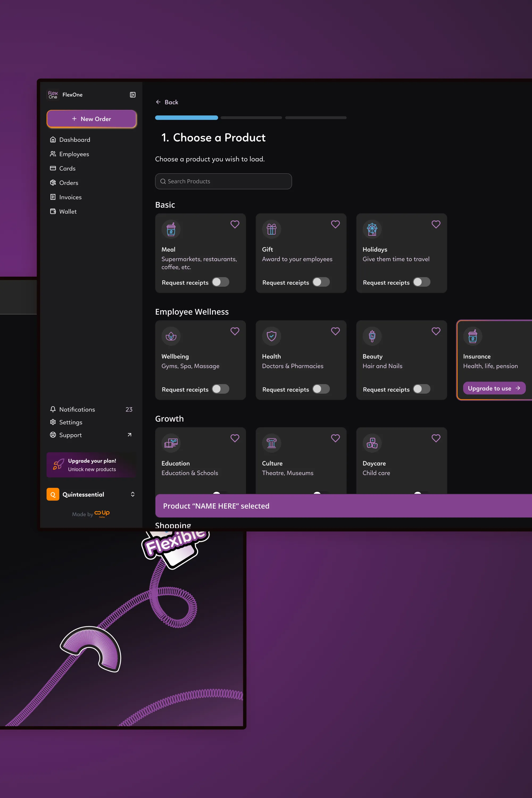This screenshot has height=798, width=532.
Task: Click the heart icon on Holidays card
Action: 436,224
